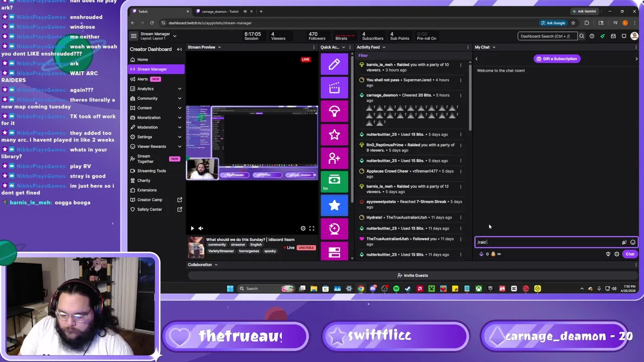
Task: Mute the stream preview volume
Action: 201,228
